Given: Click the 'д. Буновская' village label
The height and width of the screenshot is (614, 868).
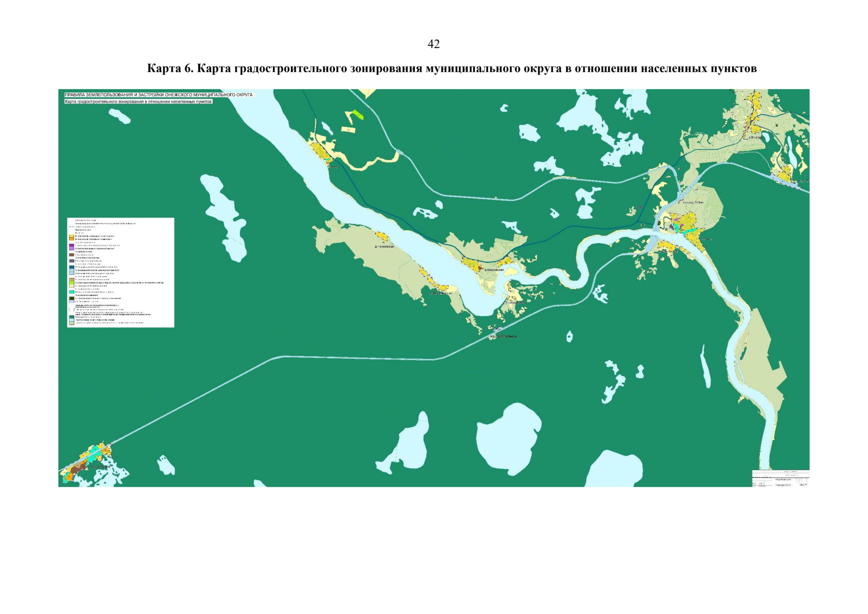Looking at the screenshot, I should coord(385,247).
